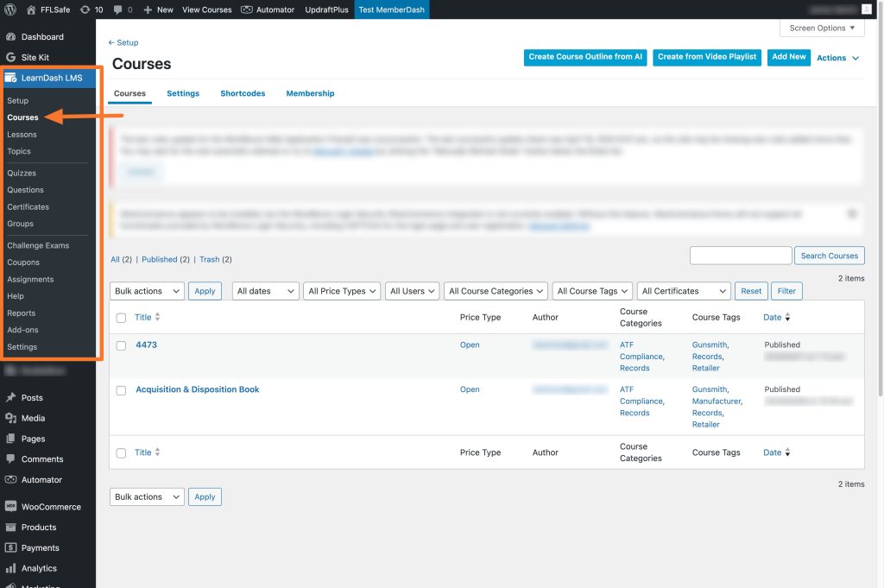The height and width of the screenshot is (588, 884).
Task: Click the WordPress logo icon
Action: (10, 9)
